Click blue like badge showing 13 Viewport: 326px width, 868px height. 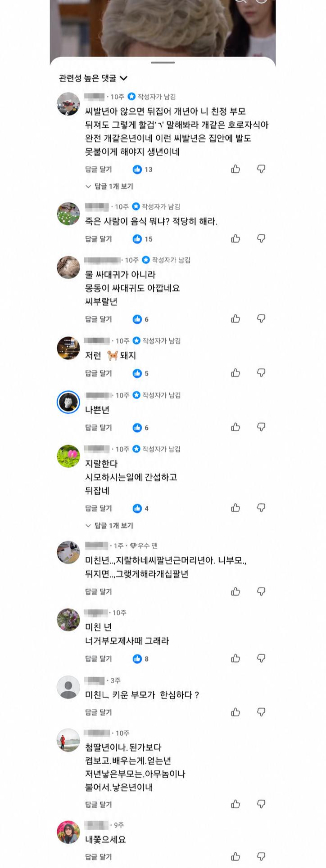tap(142, 170)
